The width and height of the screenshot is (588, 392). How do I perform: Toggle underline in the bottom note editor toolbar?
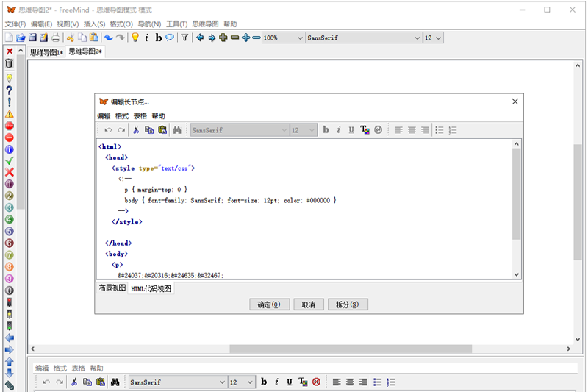click(x=289, y=382)
